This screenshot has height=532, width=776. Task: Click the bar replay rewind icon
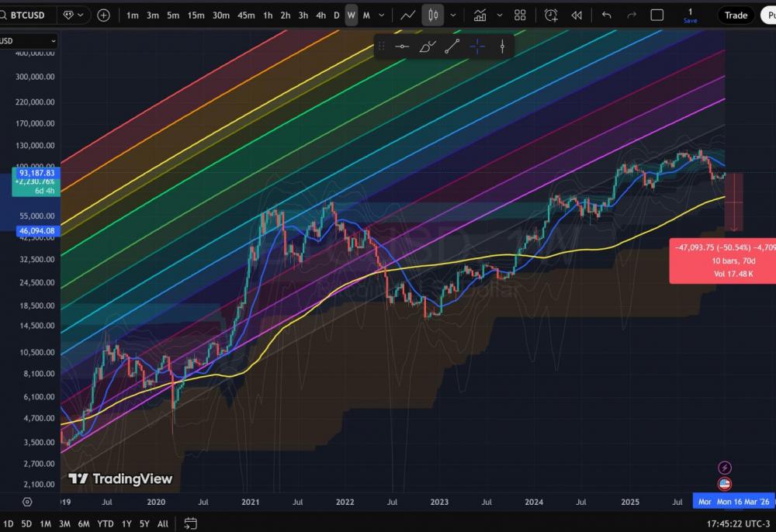(x=575, y=15)
